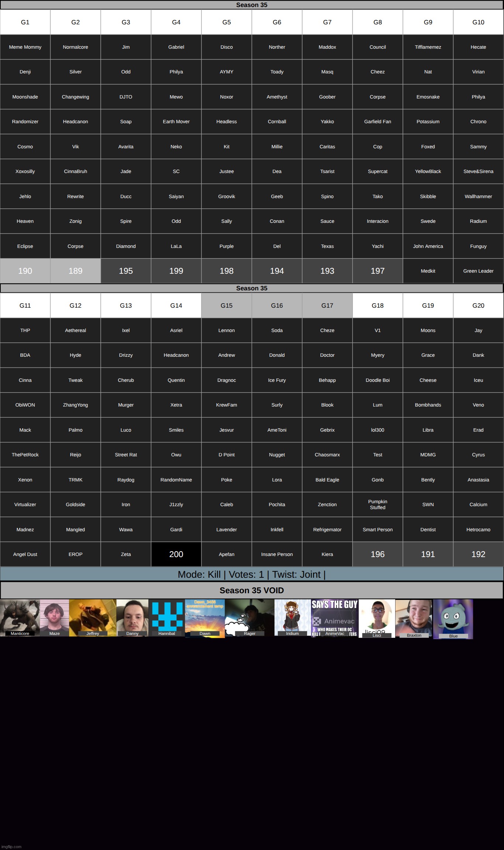Select the black cell numbered 200
504x850 pixels.
point(176,554)
